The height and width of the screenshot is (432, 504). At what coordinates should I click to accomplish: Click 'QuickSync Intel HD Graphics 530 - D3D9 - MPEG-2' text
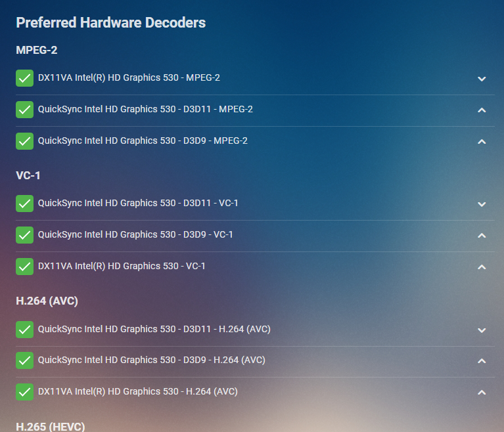pyautogui.click(x=143, y=140)
